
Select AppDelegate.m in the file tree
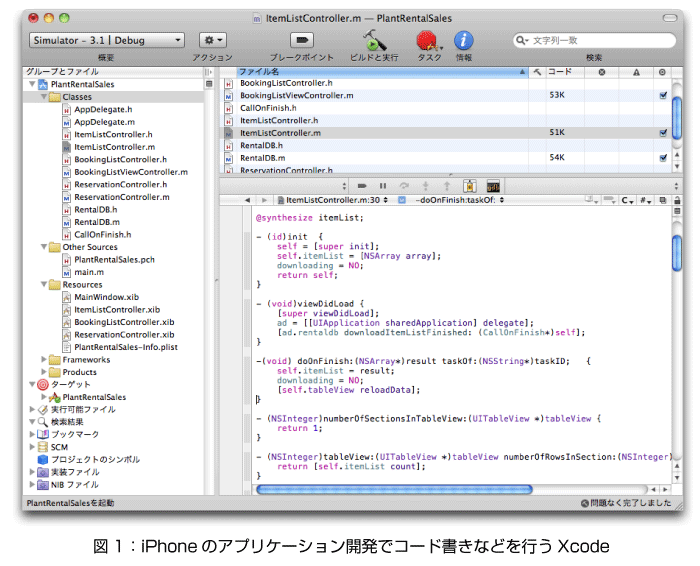pyautogui.click(x=102, y=122)
